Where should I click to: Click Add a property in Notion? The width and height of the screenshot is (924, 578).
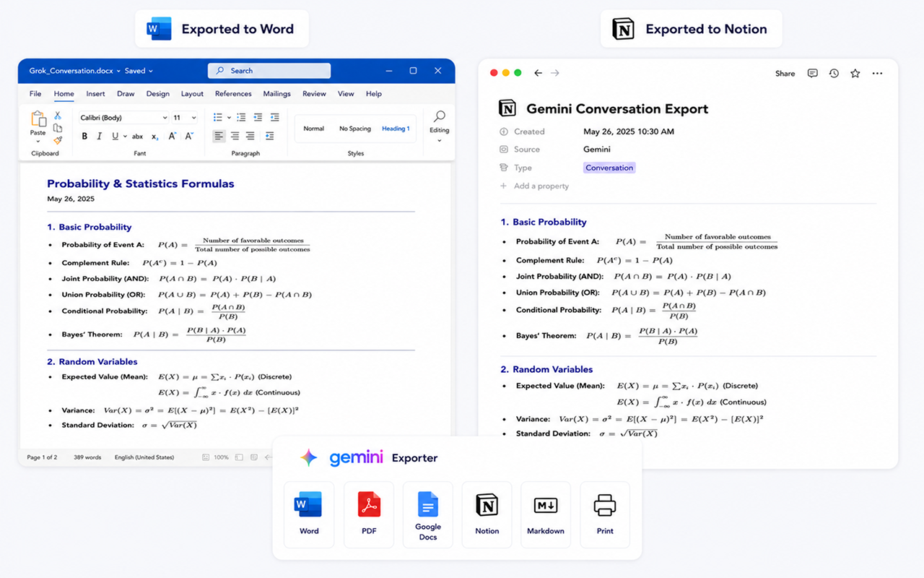(534, 186)
